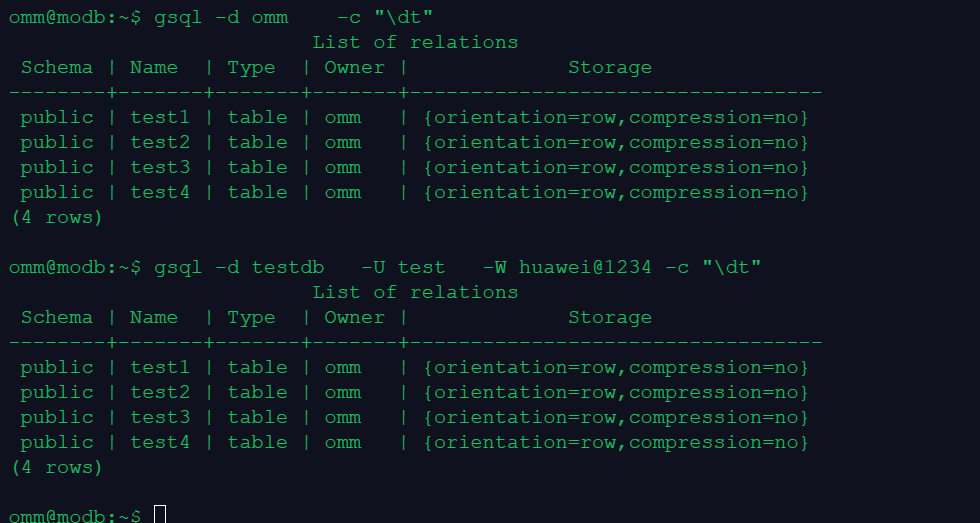Click the "-U test" user option
Screen dimensions: 980x523
coord(403,267)
